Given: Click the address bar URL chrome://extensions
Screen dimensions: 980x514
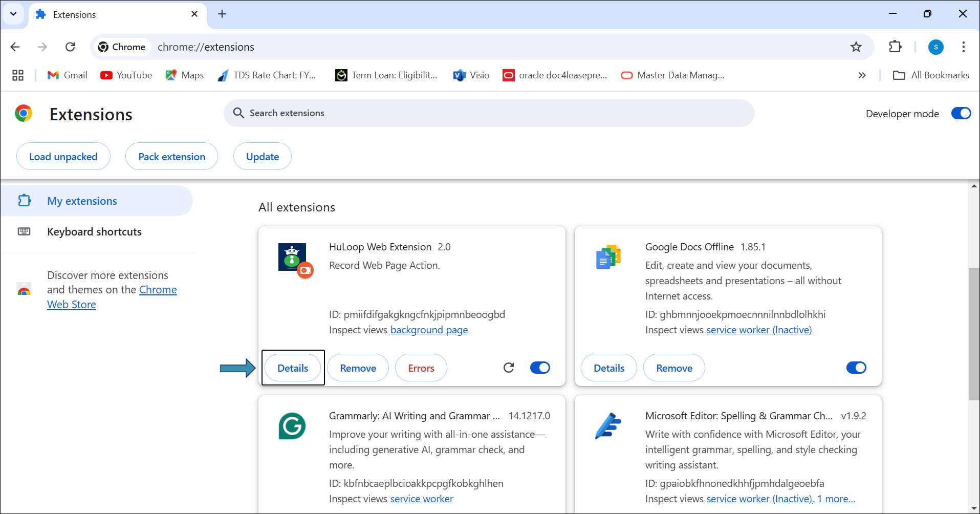Looking at the screenshot, I should coord(206,47).
